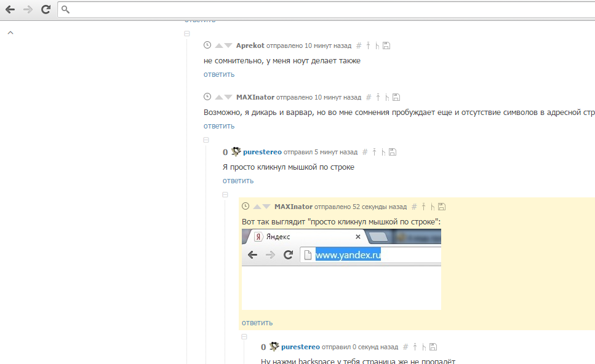
Task: Click the browser back arrow button
Action: click(10, 9)
